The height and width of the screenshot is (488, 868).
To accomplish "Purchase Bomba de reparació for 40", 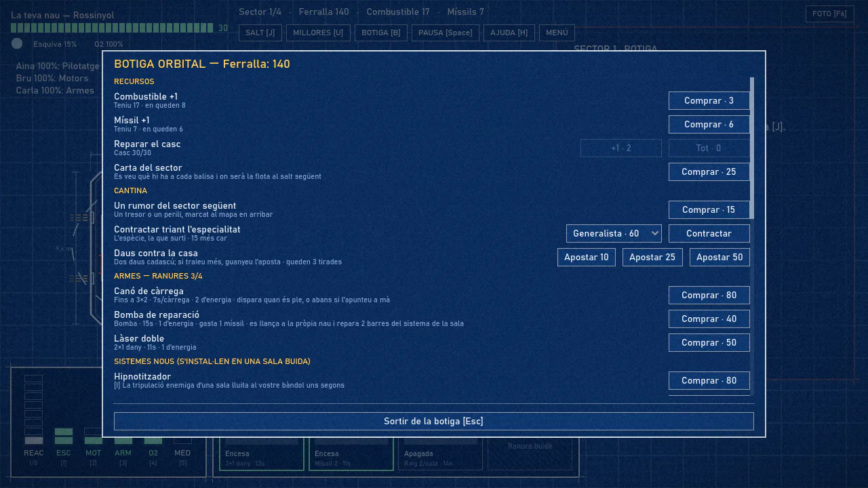I will [x=709, y=319].
